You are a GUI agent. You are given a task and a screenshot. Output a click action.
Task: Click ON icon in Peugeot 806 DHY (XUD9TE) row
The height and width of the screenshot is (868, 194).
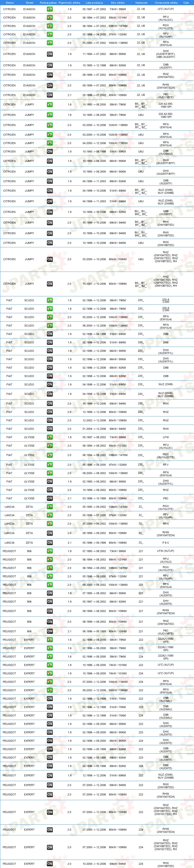coord(50,602)
